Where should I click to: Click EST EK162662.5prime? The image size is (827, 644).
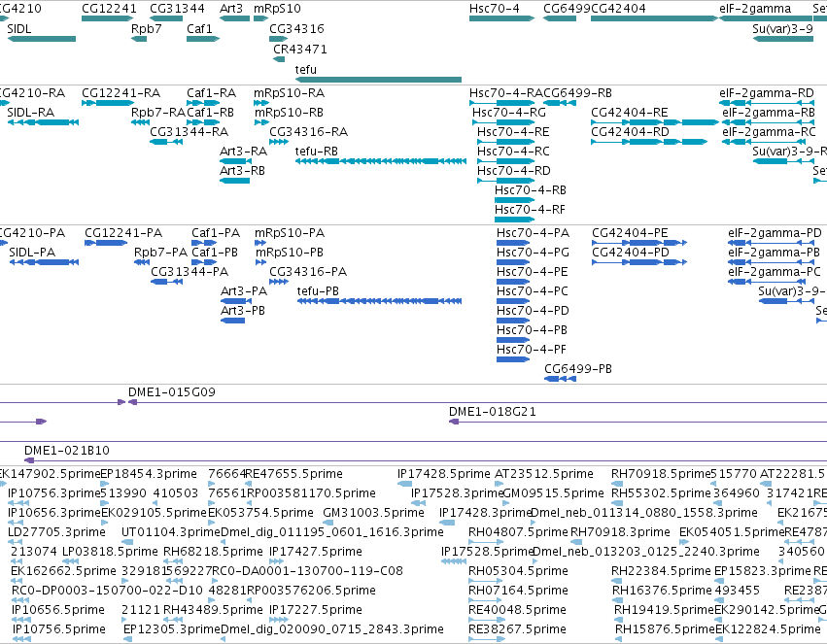click(x=18, y=581)
